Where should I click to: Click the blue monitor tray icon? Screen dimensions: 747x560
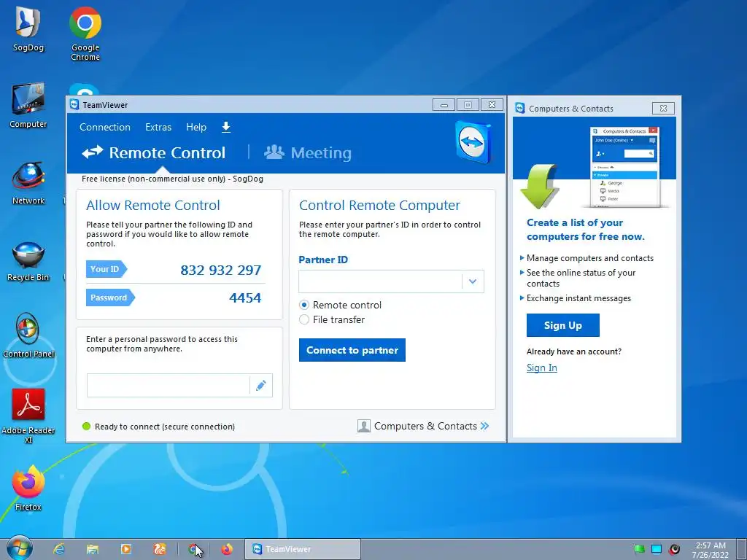(657, 549)
